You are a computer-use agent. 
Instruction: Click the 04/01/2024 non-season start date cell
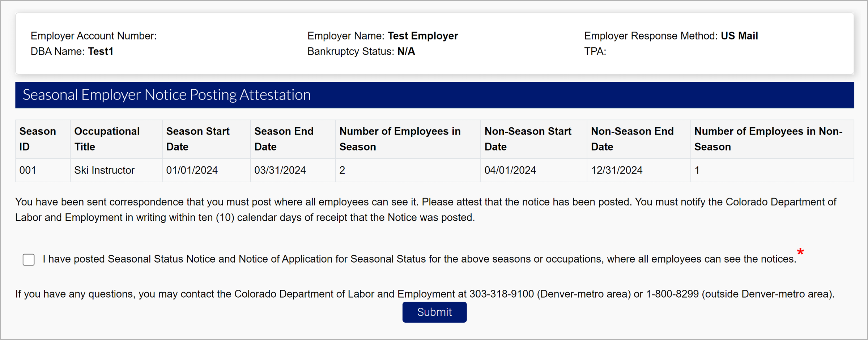click(510, 170)
